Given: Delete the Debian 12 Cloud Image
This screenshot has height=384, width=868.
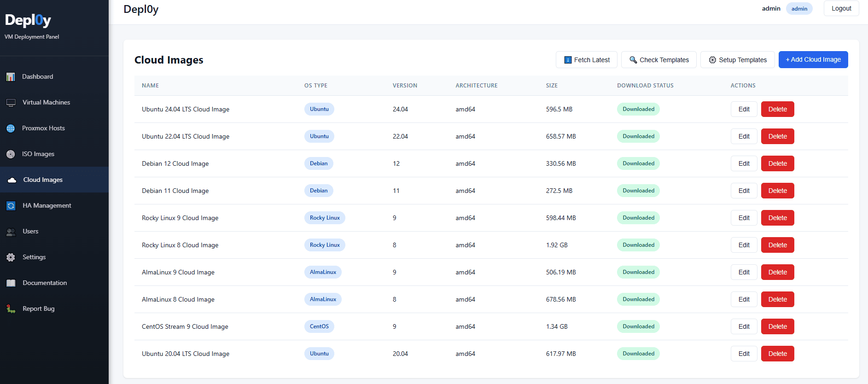Looking at the screenshot, I should pos(777,164).
